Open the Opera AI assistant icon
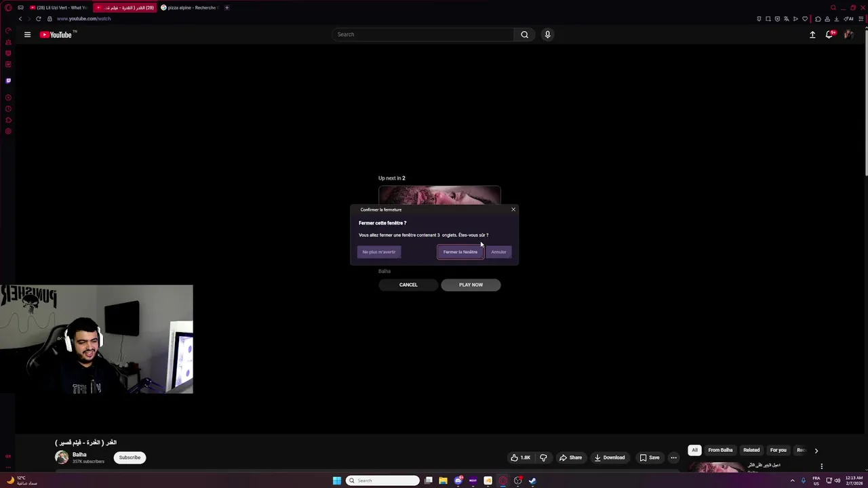 (x=848, y=18)
